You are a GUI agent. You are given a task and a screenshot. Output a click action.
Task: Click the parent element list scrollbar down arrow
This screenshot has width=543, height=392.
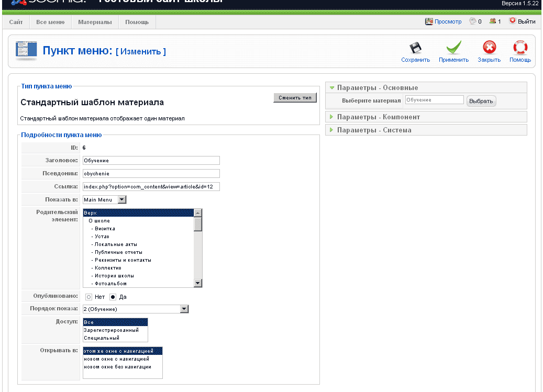point(198,283)
